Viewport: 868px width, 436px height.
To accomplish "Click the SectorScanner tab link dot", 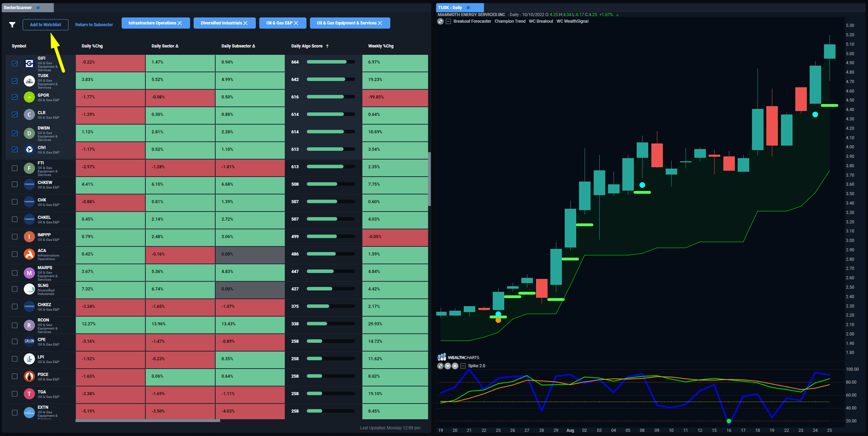I will (x=38, y=8).
